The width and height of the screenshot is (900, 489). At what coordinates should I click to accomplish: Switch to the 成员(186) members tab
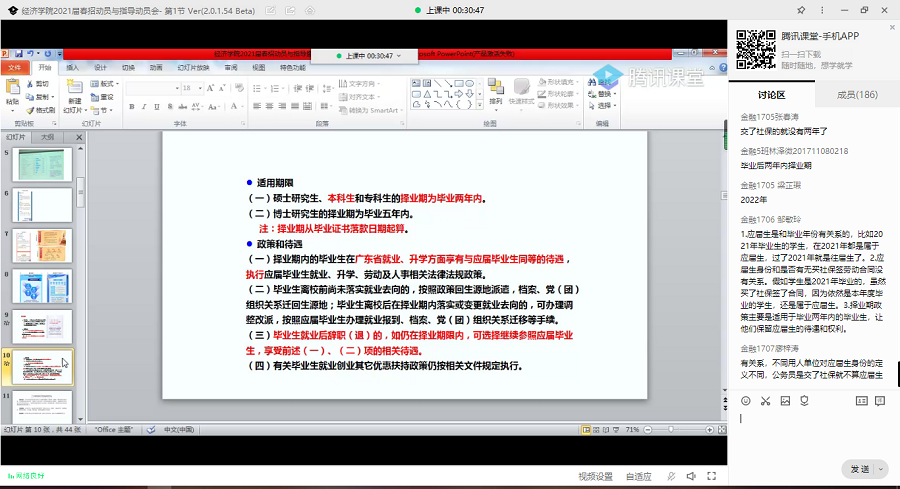[857, 94]
